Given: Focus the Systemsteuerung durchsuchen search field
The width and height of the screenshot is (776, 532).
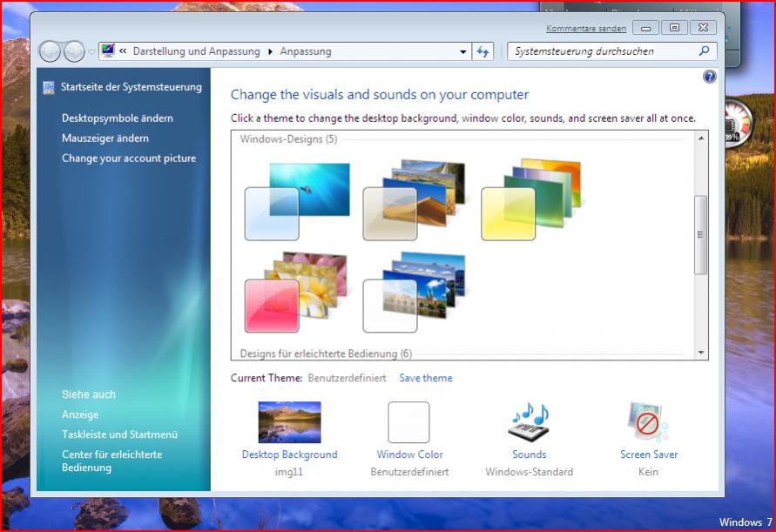Looking at the screenshot, I should [x=611, y=51].
